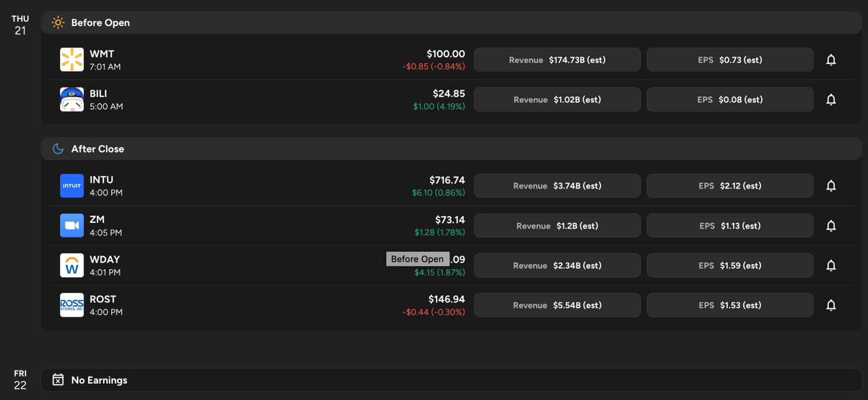
Task: Click the Bilibili logo icon
Action: point(72,99)
